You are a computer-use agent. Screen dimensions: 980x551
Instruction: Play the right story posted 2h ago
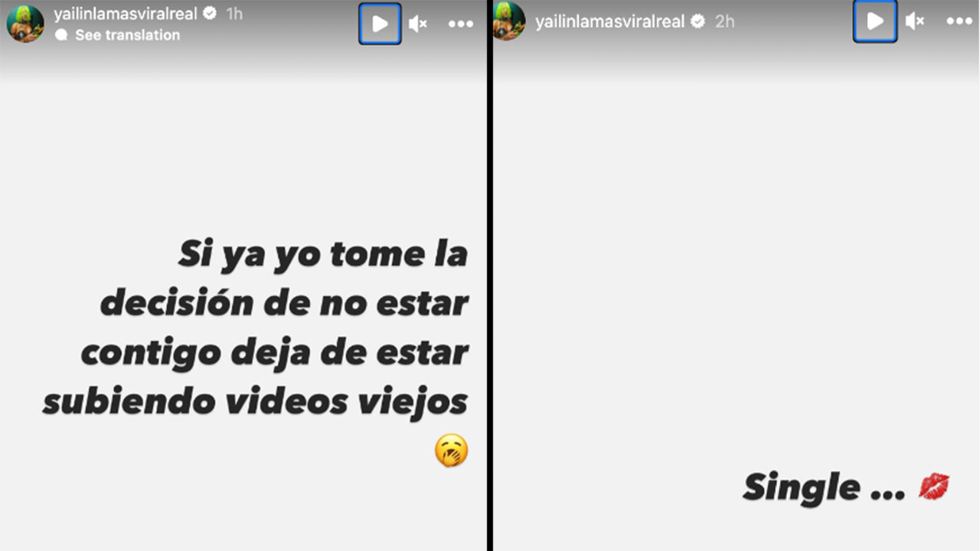coord(875,21)
